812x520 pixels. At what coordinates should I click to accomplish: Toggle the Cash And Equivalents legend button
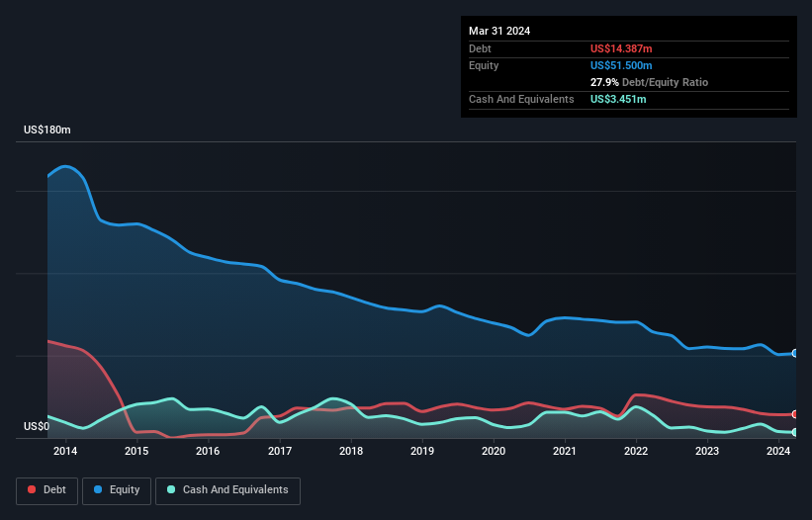pyautogui.click(x=227, y=490)
